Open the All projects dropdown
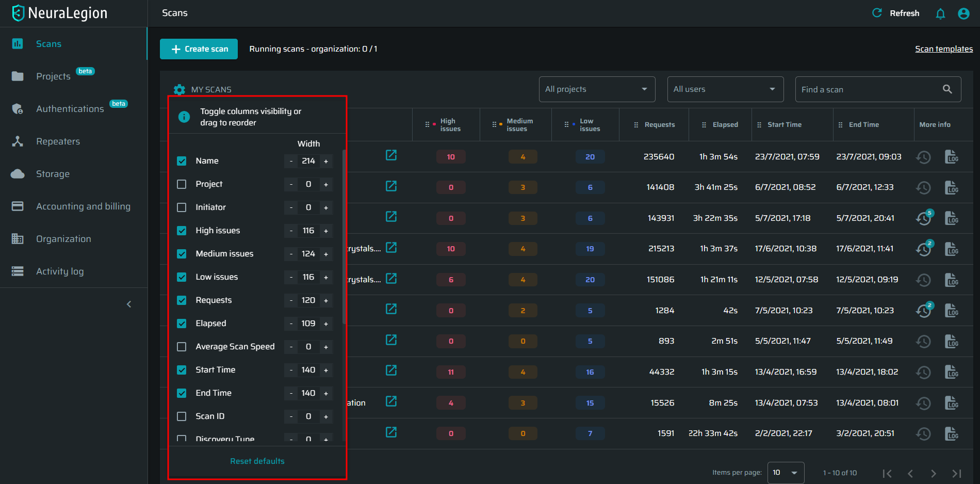This screenshot has width=980, height=484. 597,89
